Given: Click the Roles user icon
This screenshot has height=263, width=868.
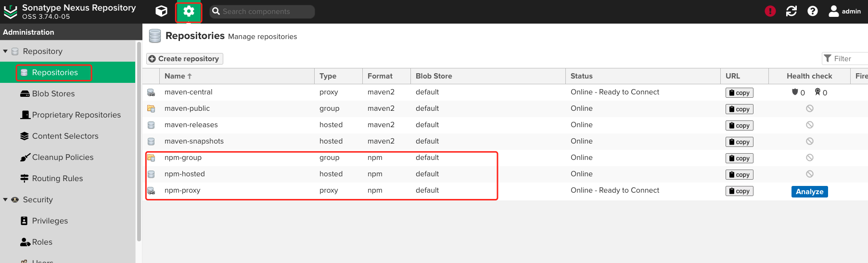Looking at the screenshot, I should pos(25,242).
